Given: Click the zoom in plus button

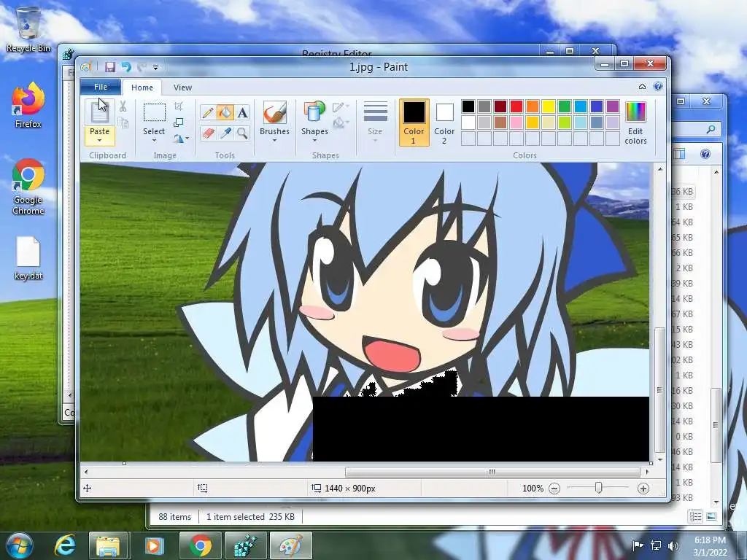Looking at the screenshot, I should click(x=643, y=489).
